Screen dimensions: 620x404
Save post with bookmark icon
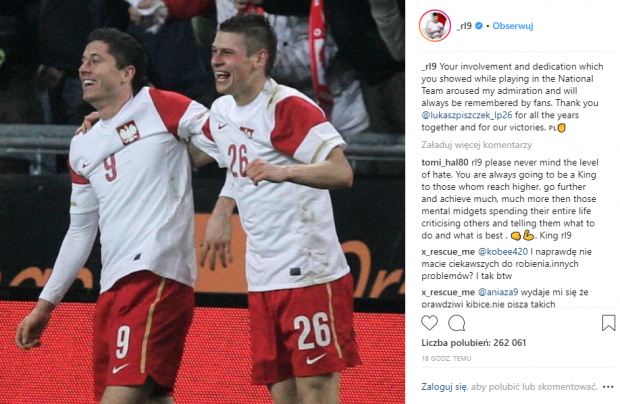point(608,323)
